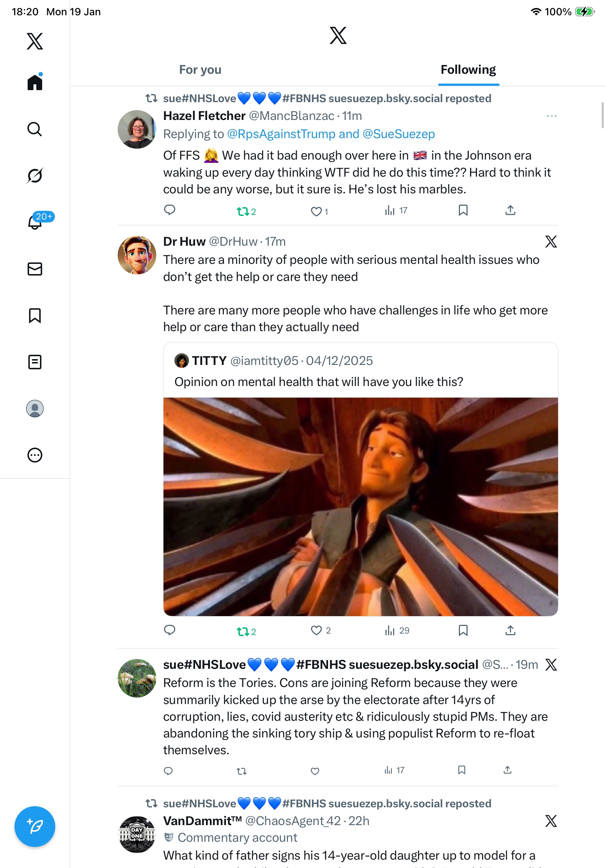The image size is (606, 868).
Task: Open Notifications bell with 20+ badge
Action: (35, 222)
